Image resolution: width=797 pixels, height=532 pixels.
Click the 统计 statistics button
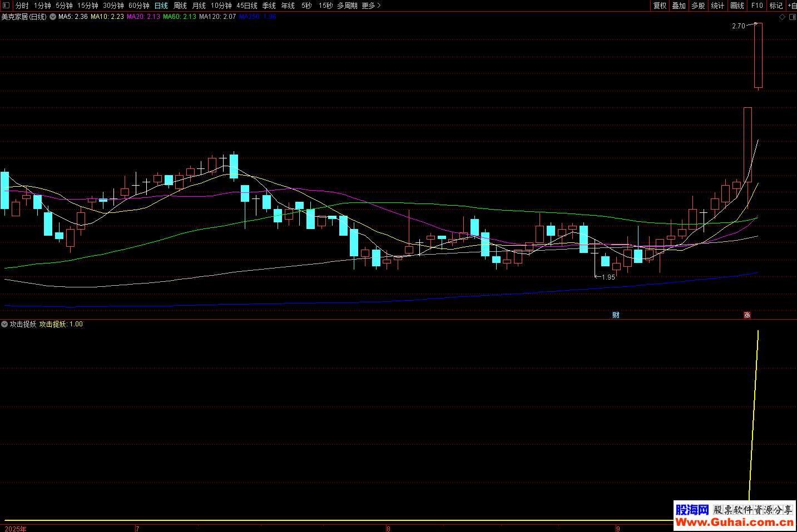718,6
